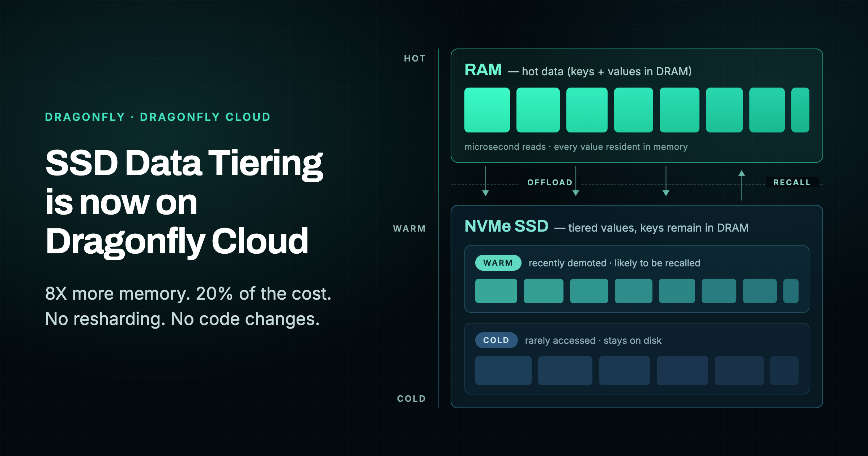868x456 pixels.
Task: Click the line "8X more memory. 20% of the cost."
Action: (x=188, y=293)
